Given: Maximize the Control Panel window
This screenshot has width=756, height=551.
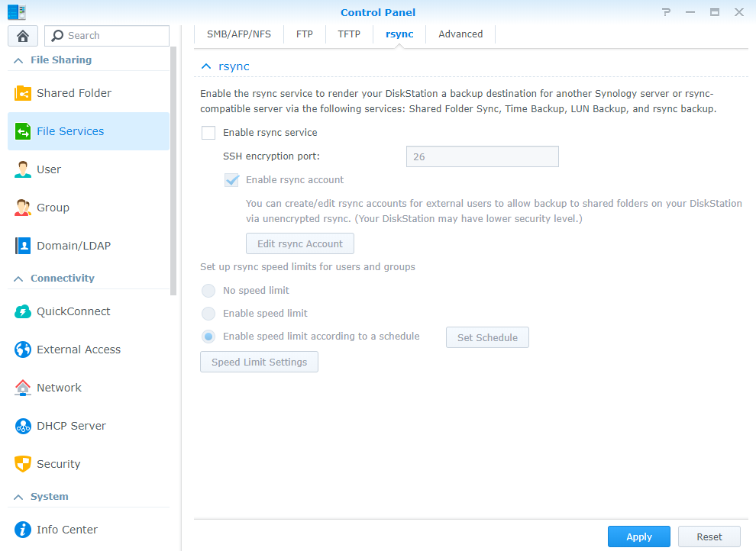Looking at the screenshot, I should click(715, 12).
